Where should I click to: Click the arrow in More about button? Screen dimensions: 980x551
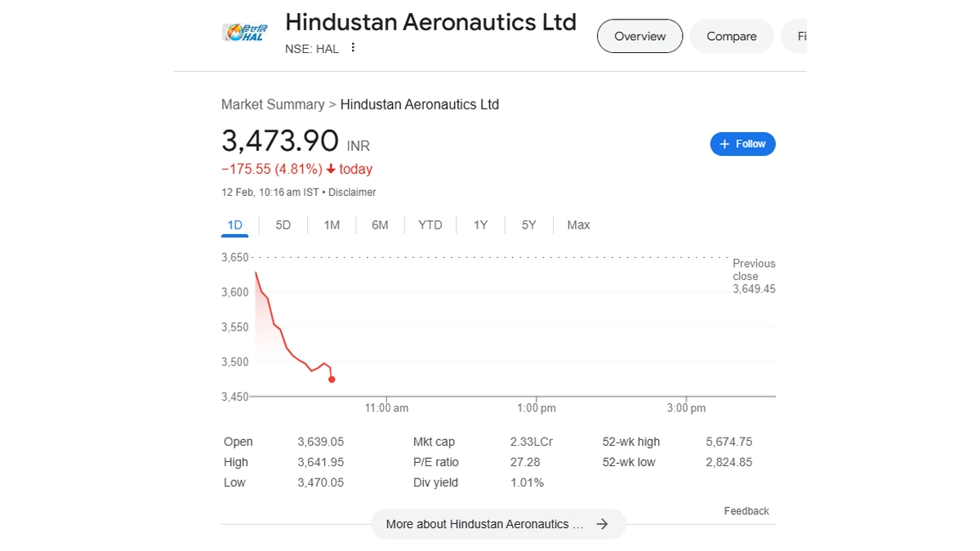coord(602,524)
